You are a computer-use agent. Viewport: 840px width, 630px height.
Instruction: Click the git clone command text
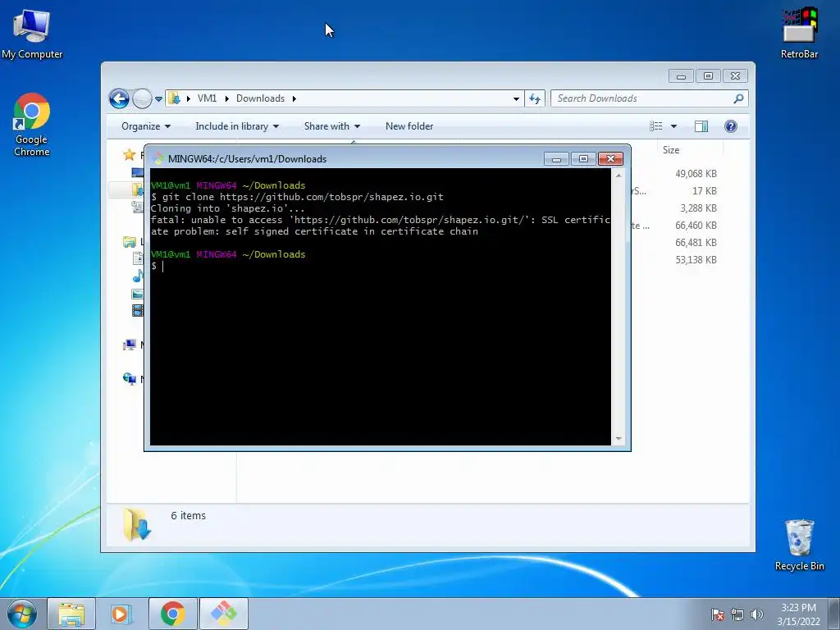(x=304, y=197)
